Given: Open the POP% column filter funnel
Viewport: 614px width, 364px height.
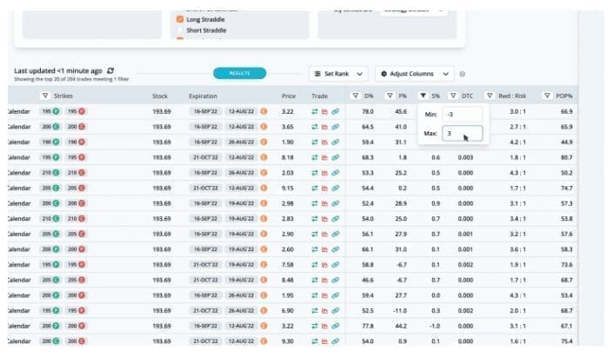Looking at the screenshot, I should [546, 96].
